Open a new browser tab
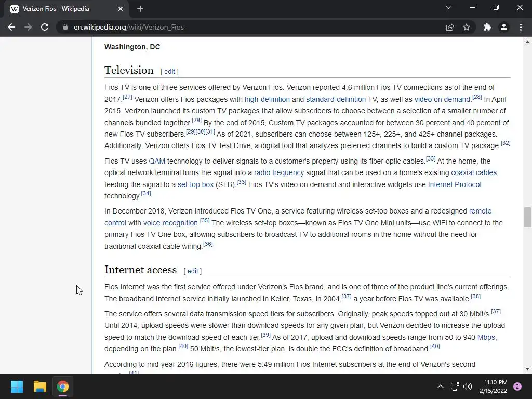 pos(140,9)
